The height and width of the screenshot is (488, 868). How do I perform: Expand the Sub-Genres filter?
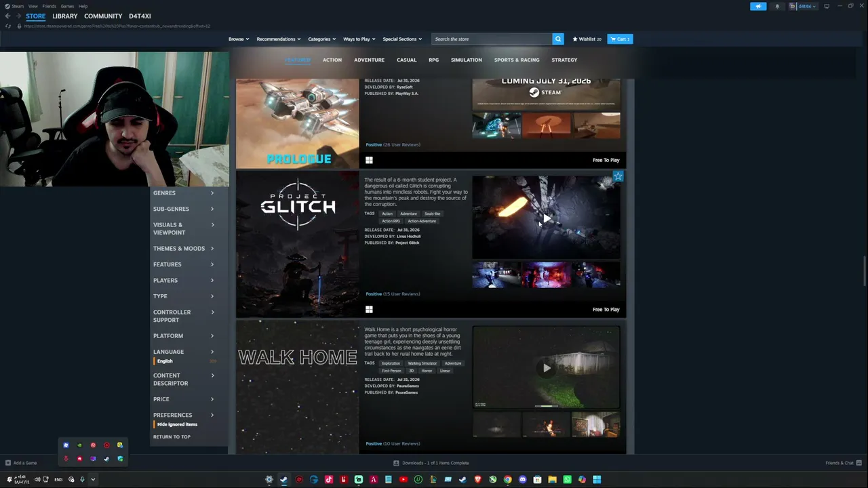(x=184, y=209)
